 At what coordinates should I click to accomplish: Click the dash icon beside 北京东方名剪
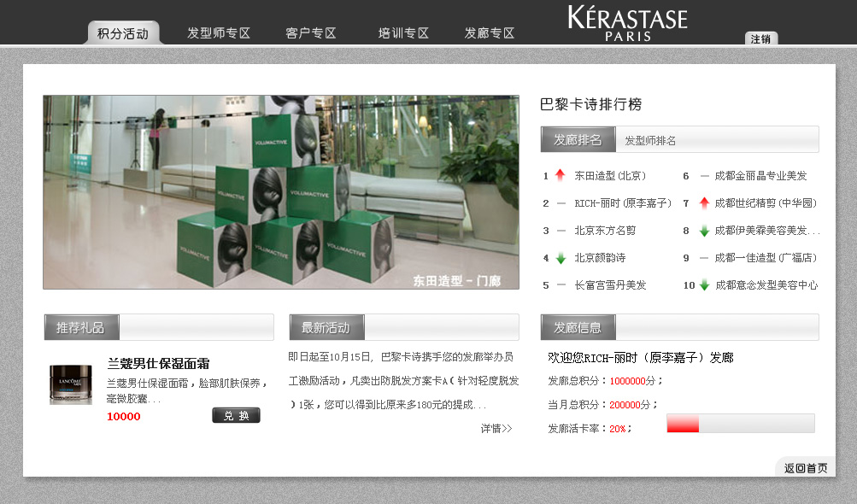click(x=561, y=231)
